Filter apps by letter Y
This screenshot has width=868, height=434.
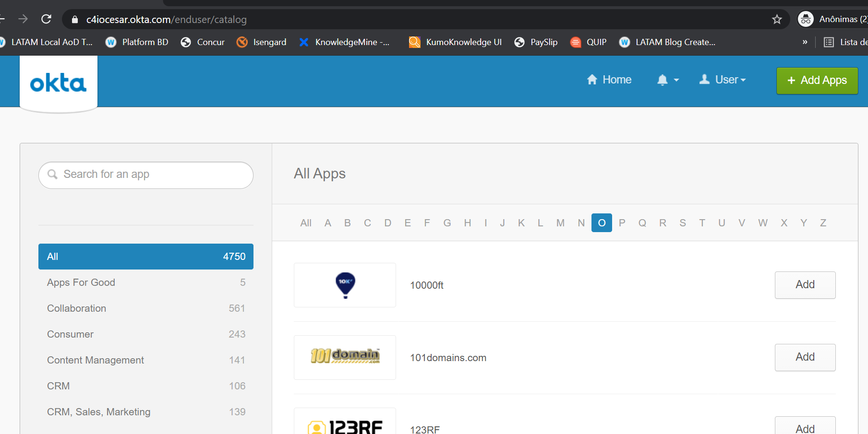(804, 223)
